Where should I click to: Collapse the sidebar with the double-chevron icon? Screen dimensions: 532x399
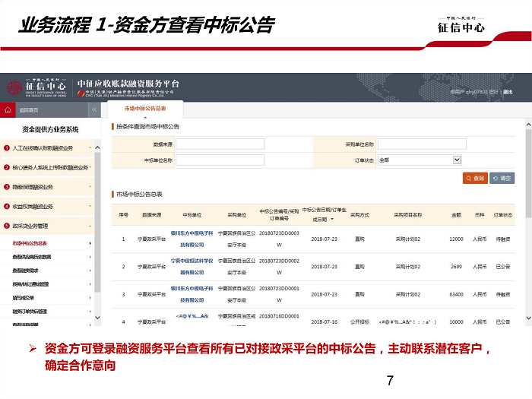coord(94,109)
